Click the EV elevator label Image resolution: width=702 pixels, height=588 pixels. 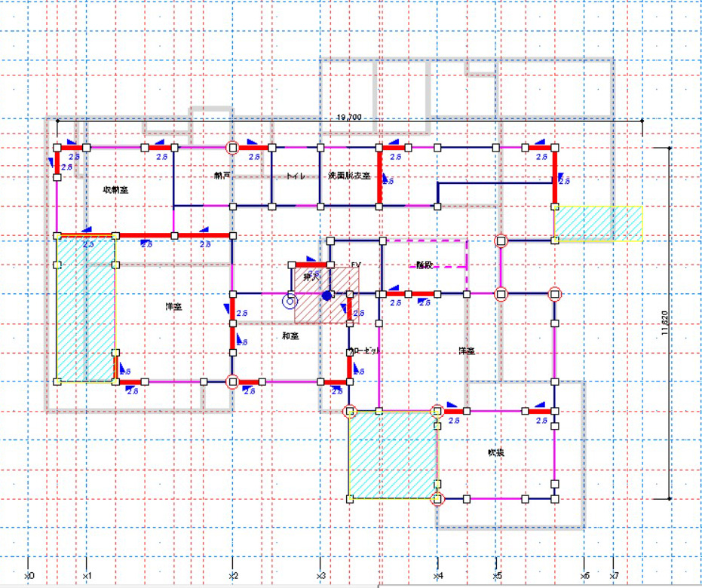tap(357, 265)
